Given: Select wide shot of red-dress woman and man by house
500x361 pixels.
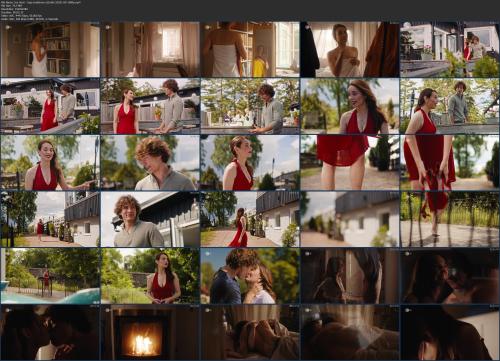Looking at the screenshot, I should click(x=50, y=106).
